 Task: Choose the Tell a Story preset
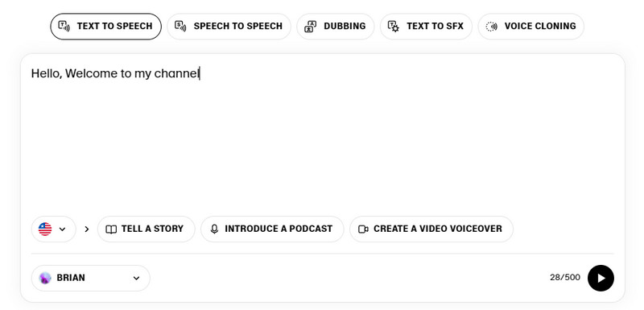click(147, 229)
